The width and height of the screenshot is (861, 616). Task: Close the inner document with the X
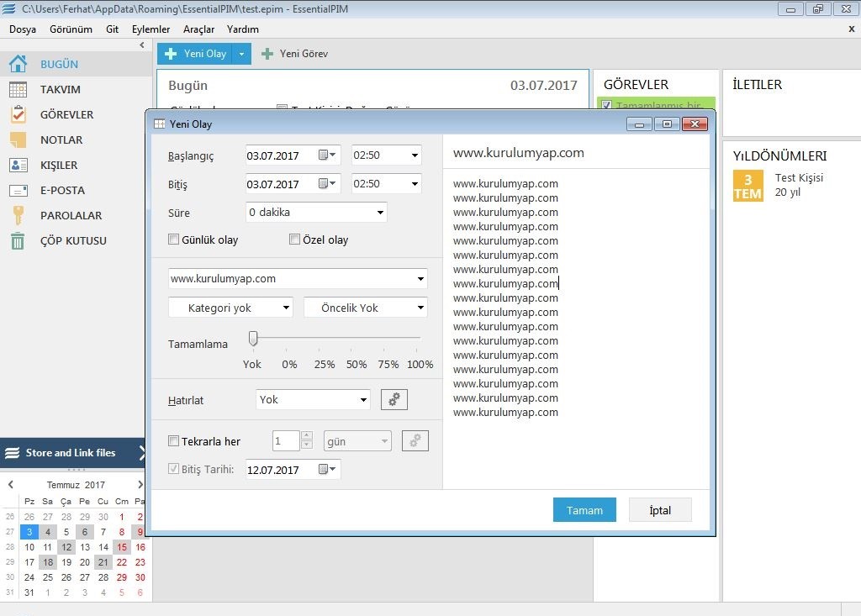pos(851,29)
